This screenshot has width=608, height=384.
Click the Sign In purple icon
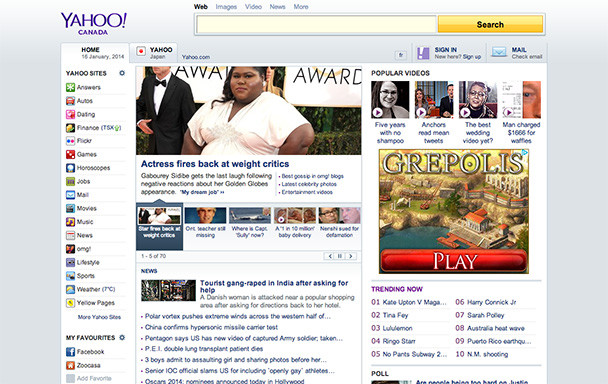(423, 53)
